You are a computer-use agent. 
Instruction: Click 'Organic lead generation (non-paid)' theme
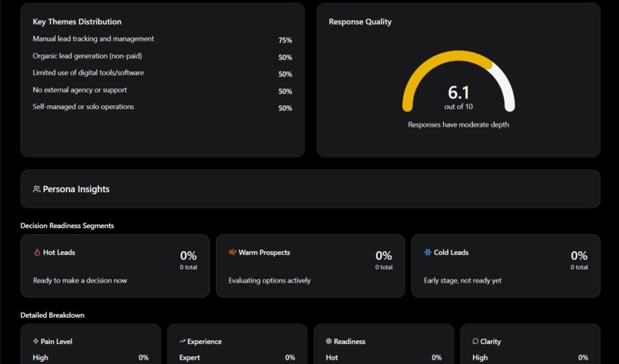tap(88, 55)
